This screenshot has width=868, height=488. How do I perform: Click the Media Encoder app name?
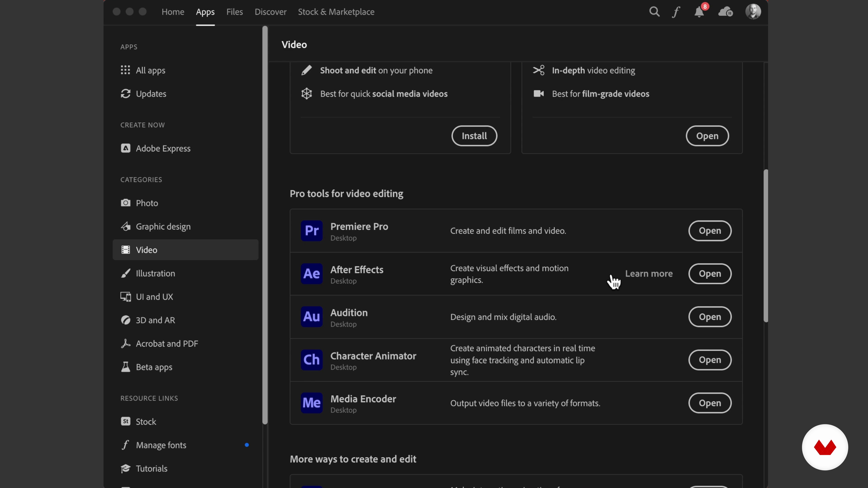click(363, 399)
